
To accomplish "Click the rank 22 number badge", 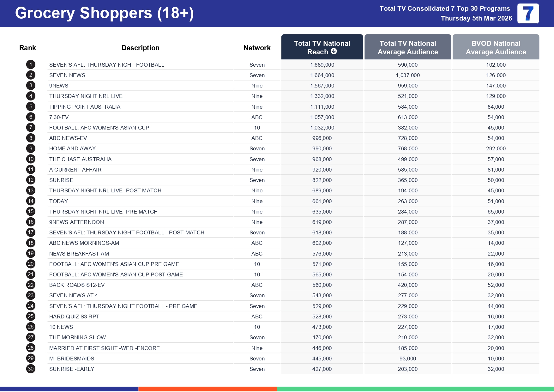I will tap(31, 285).
